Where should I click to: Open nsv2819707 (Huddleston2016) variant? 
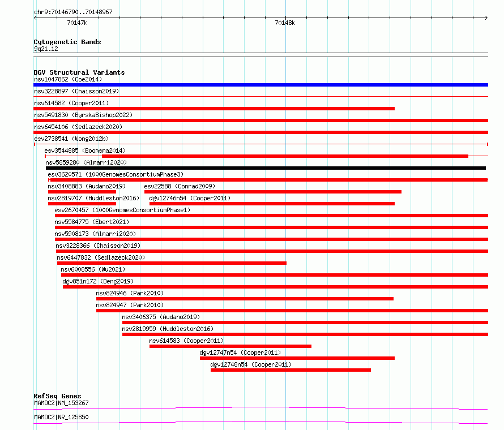(x=93, y=198)
